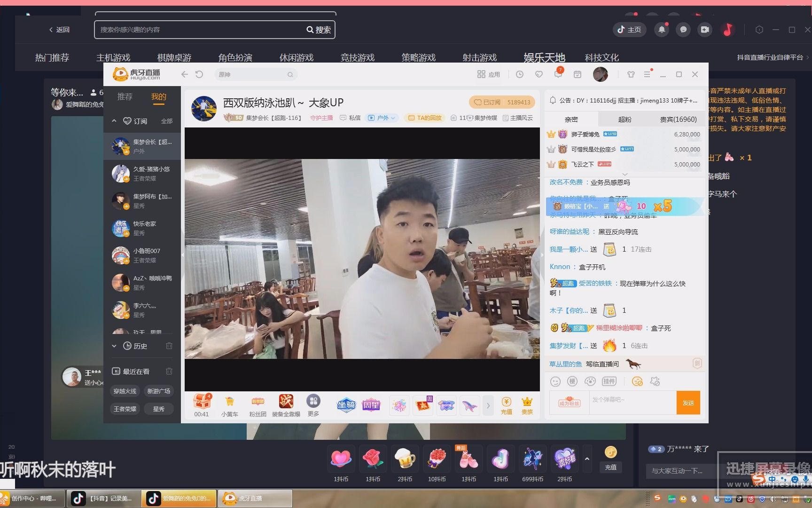Image resolution: width=812 pixels, height=508 pixels.
Task: Click the 返回 back button in Douyin
Action: point(59,30)
